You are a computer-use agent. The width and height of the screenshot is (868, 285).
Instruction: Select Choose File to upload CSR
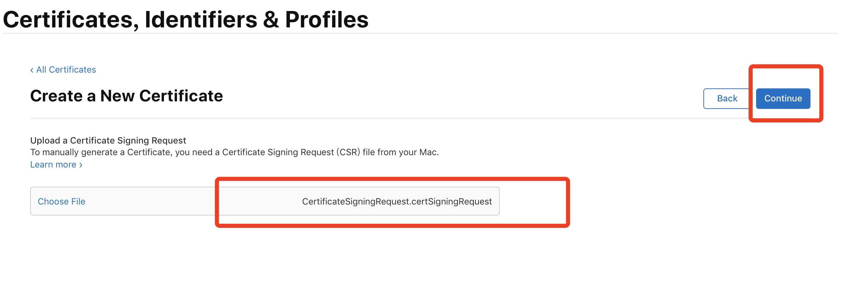[x=62, y=201]
